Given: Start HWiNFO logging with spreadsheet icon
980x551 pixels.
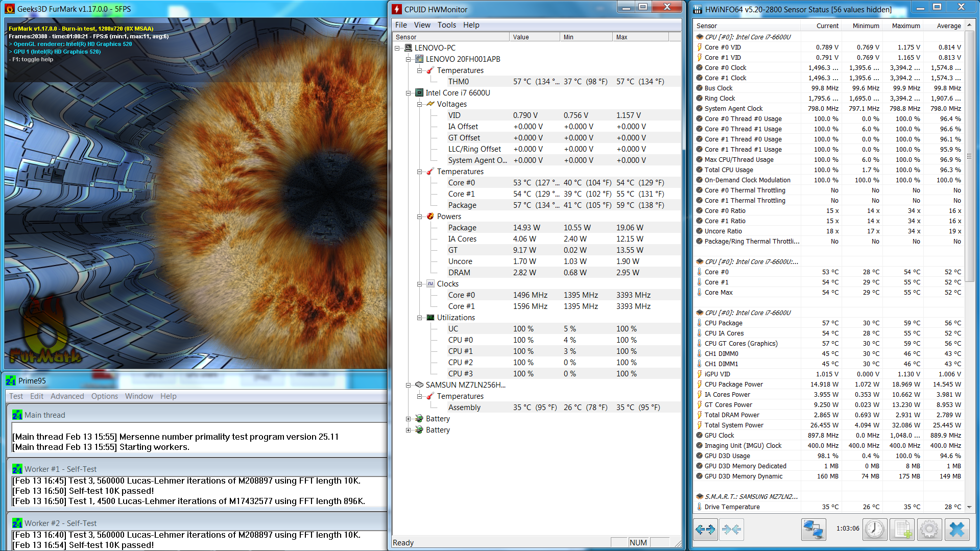Looking at the screenshot, I should [902, 530].
